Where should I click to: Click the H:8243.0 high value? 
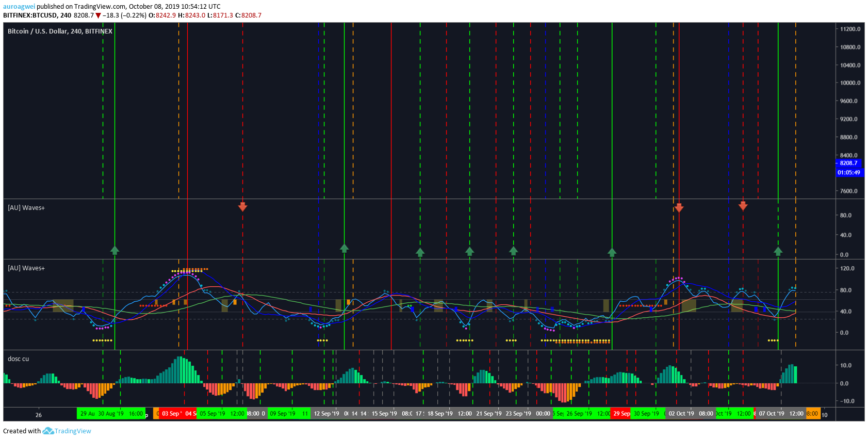tap(191, 15)
